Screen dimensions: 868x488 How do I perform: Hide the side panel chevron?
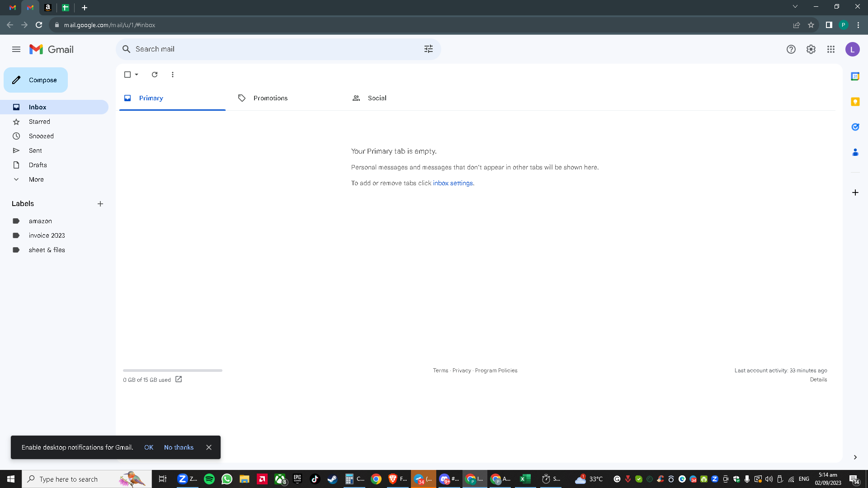[855, 457]
